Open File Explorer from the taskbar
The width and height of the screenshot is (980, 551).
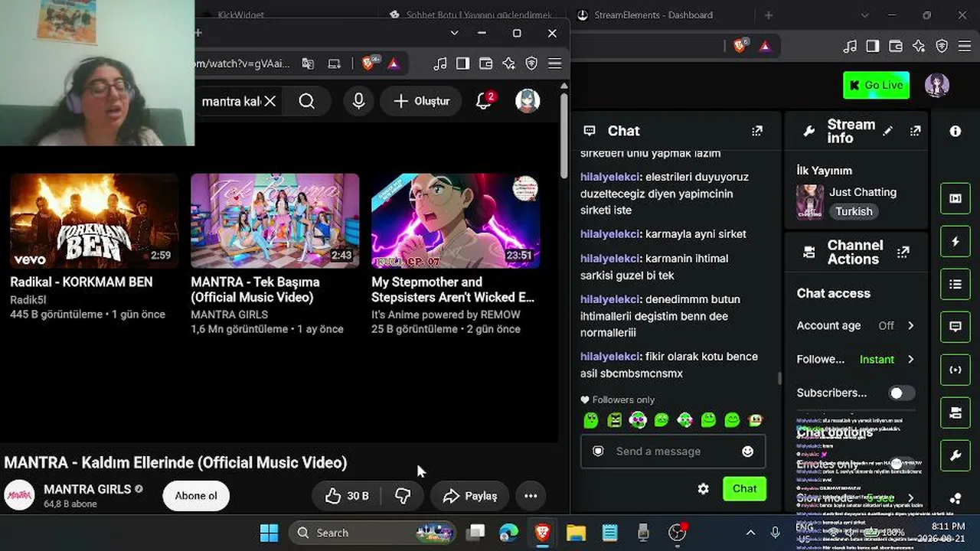pos(576,533)
